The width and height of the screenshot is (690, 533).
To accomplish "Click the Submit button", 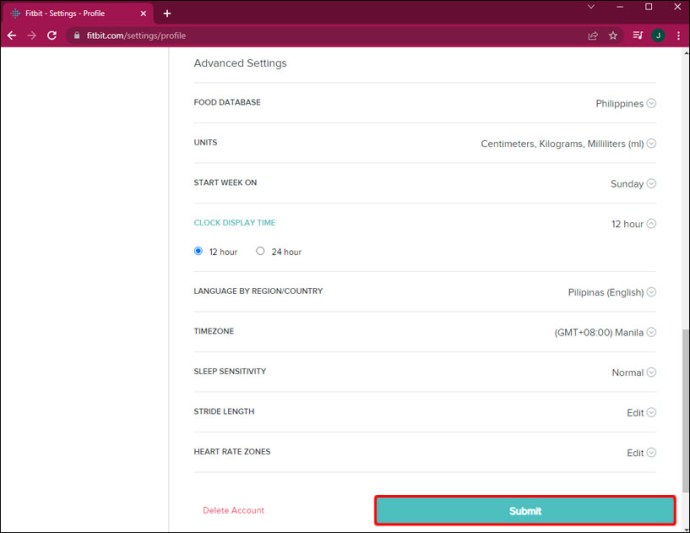I will click(x=525, y=511).
